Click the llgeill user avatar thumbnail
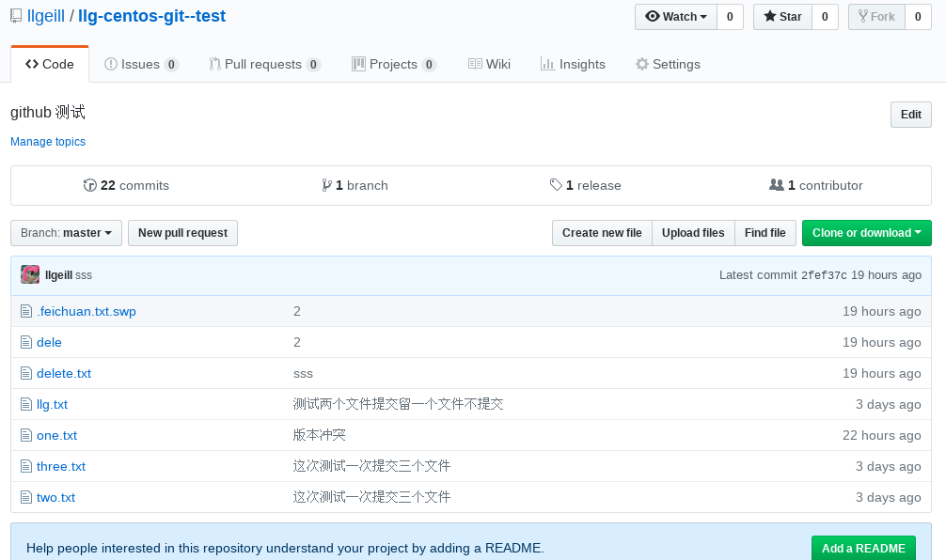 coord(30,274)
